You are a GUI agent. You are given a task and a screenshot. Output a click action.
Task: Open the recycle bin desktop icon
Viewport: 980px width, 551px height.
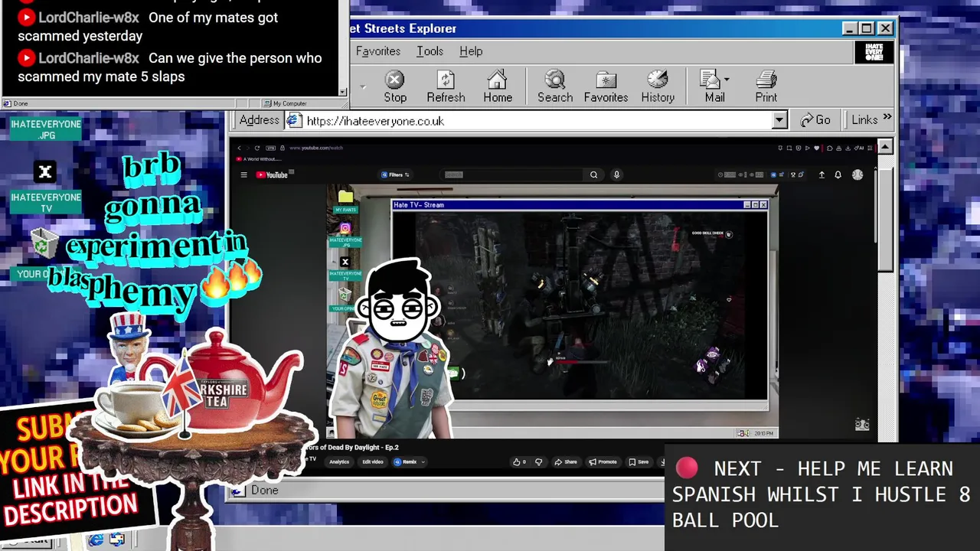[x=44, y=243]
